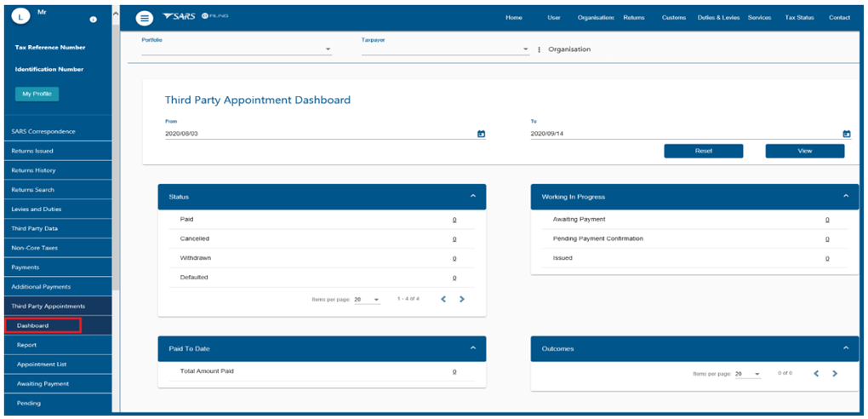Change Status items per page dropdown
Screen dimensions: 868x419
[x=367, y=300]
